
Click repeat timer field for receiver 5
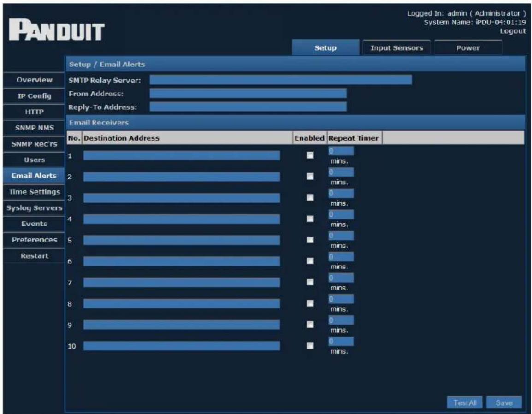point(341,236)
